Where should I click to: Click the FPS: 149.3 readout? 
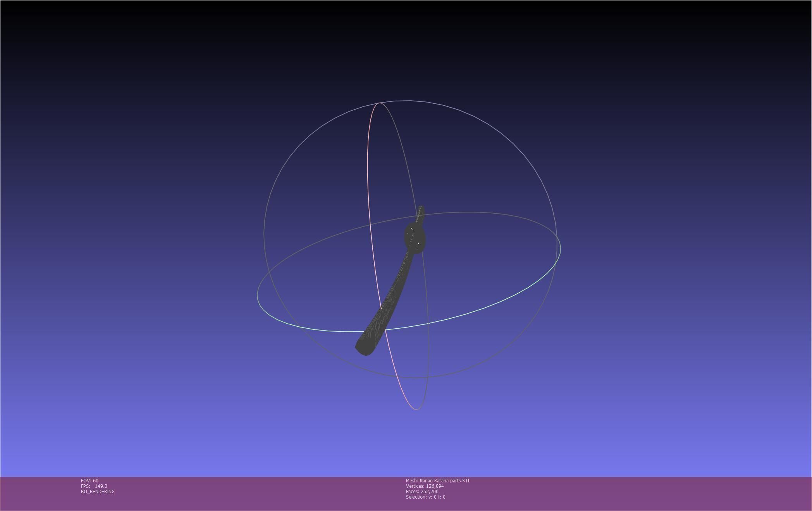click(x=94, y=486)
